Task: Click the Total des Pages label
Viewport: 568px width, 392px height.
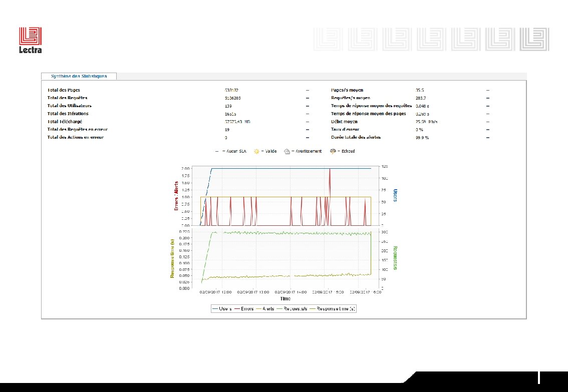Action: (64, 90)
